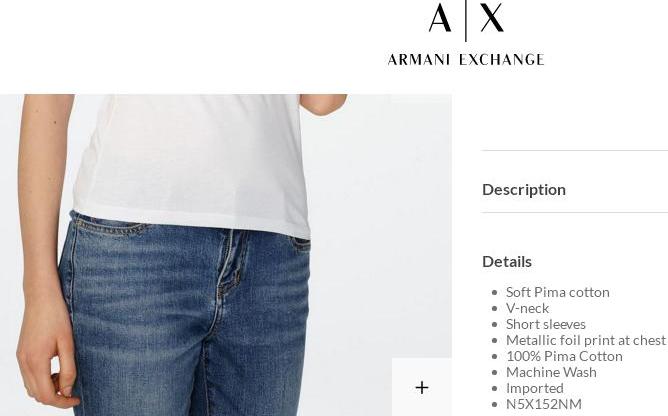Select the product code N5X152NM

coord(544,404)
